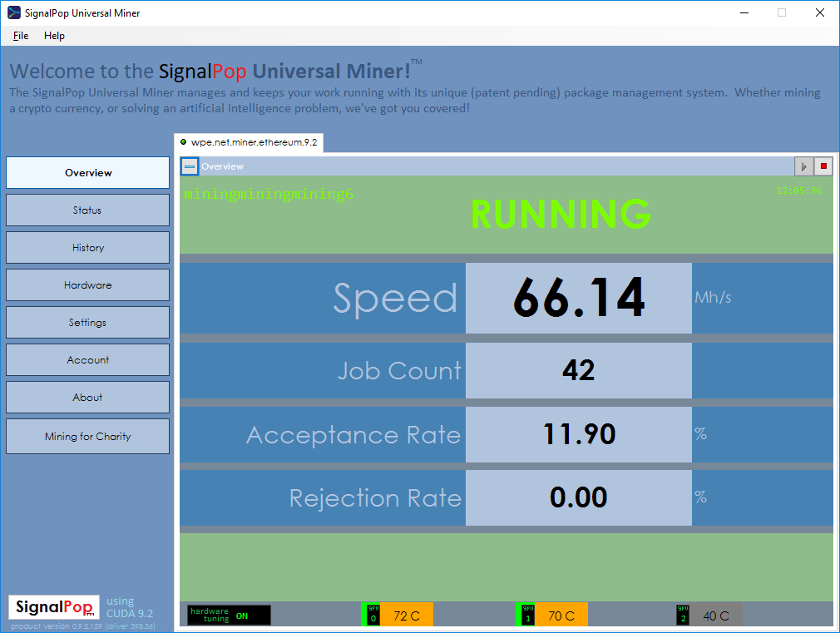Click the GPU 1 indicator icon
840x633 pixels.
click(526, 615)
